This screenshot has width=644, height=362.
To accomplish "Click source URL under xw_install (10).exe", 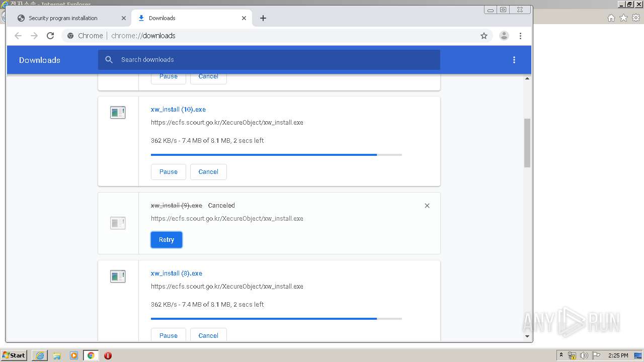I will [227, 123].
